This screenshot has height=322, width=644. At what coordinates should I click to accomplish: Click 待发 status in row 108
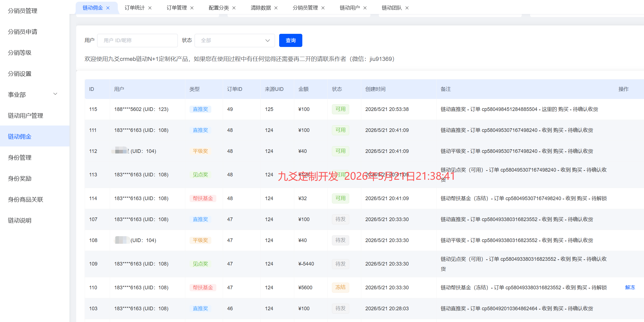(340, 240)
